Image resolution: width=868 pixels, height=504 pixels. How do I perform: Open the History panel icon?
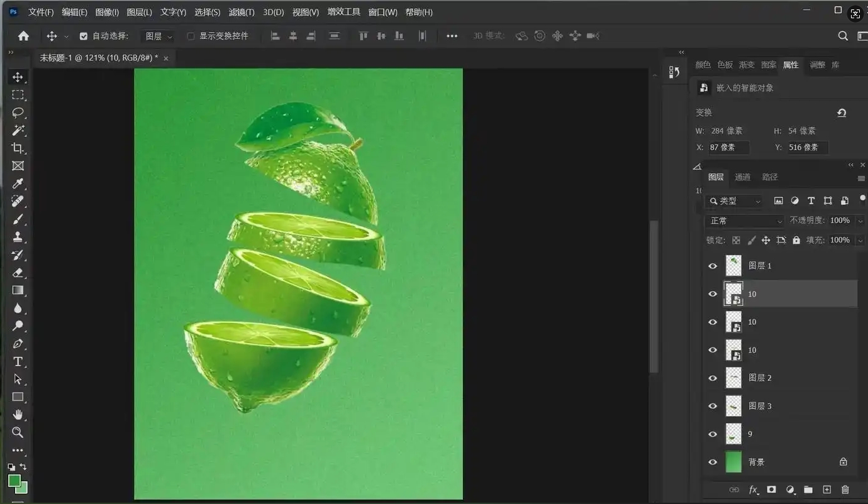click(x=674, y=72)
